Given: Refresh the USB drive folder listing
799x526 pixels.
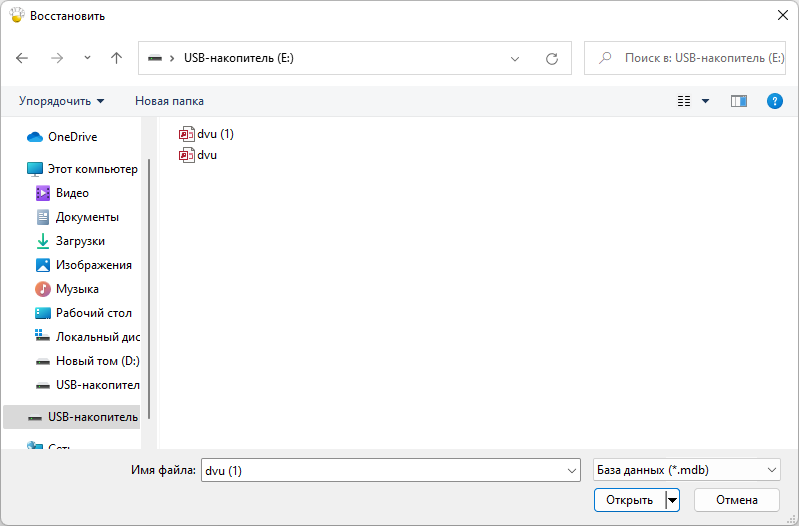Looking at the screenshot, I should pos(551,58).
